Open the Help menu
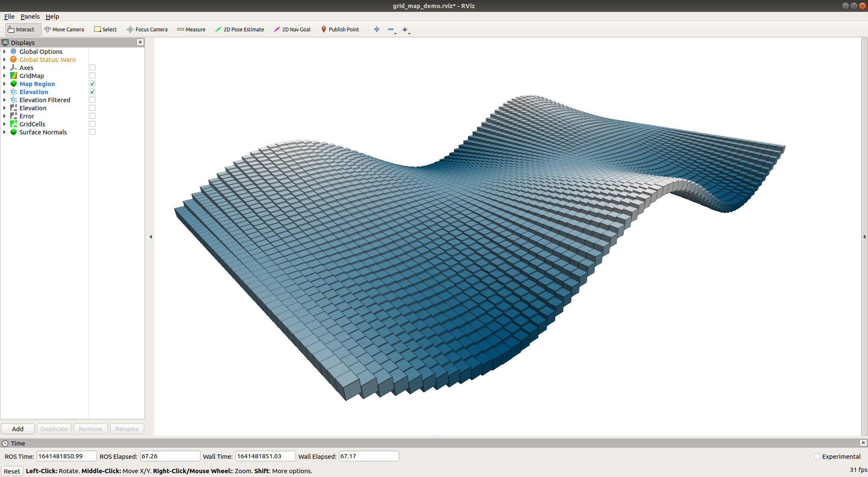 (52, 17)
